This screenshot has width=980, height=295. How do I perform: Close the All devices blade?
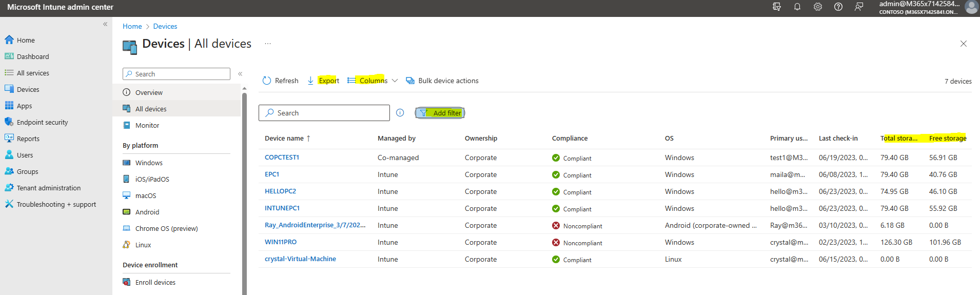(x=964, y=44)
